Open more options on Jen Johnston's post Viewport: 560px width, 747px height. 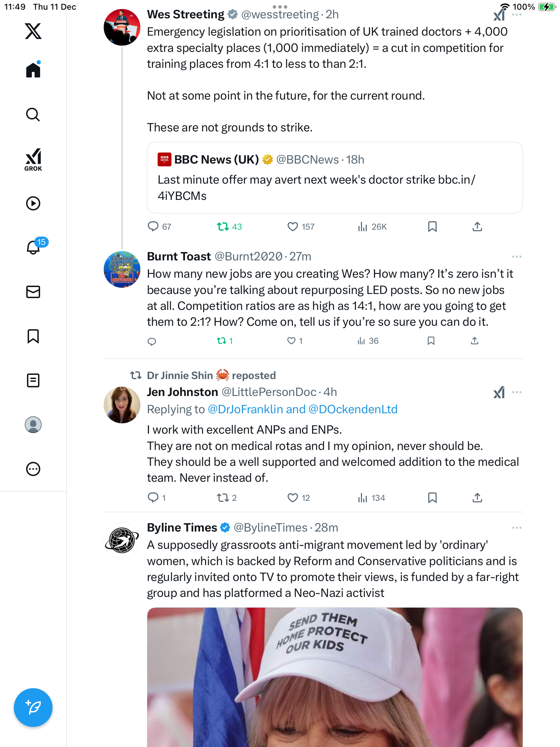click(516, 392)
